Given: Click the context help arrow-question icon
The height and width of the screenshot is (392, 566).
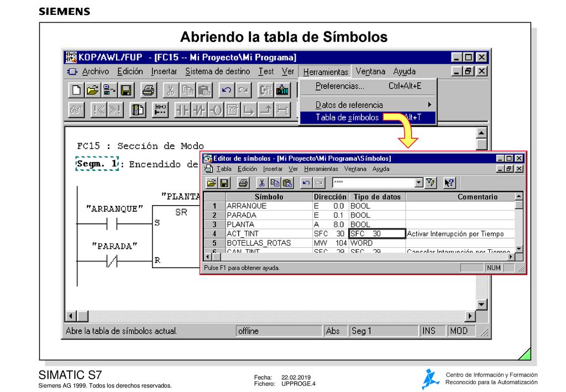Looking at the screenshot, I should tap(449, 183).
